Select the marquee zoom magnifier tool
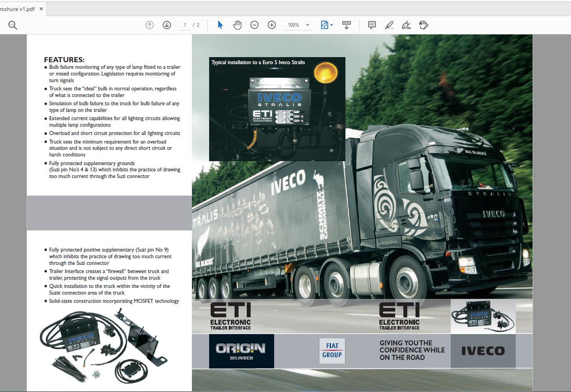 [x=13, y=25]
